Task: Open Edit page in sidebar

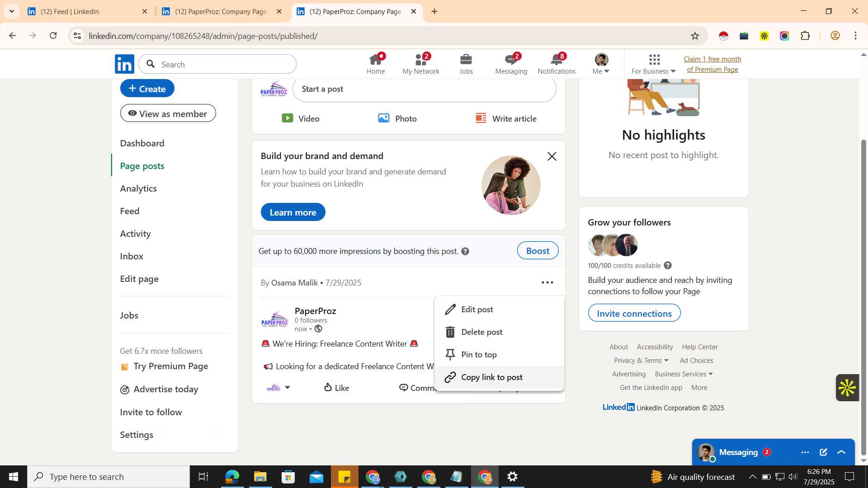Action: [x=139, y=279]
